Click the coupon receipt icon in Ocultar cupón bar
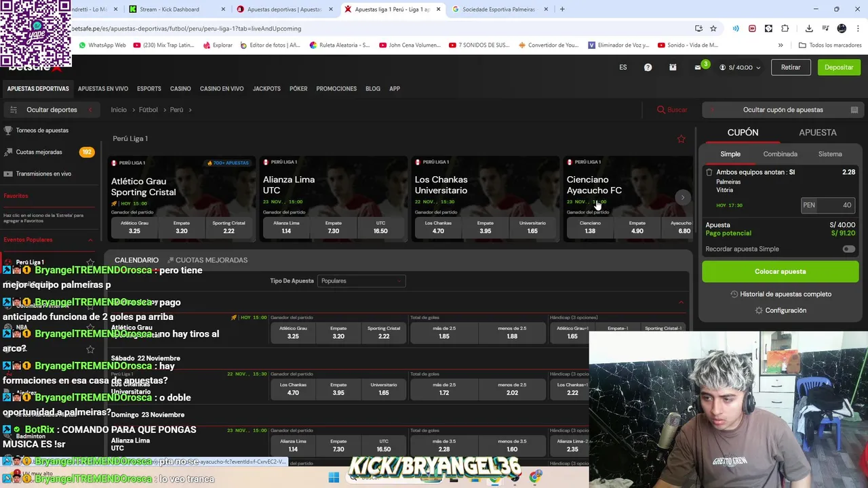Screen dimensions: 868x488 tap(854, 110)
